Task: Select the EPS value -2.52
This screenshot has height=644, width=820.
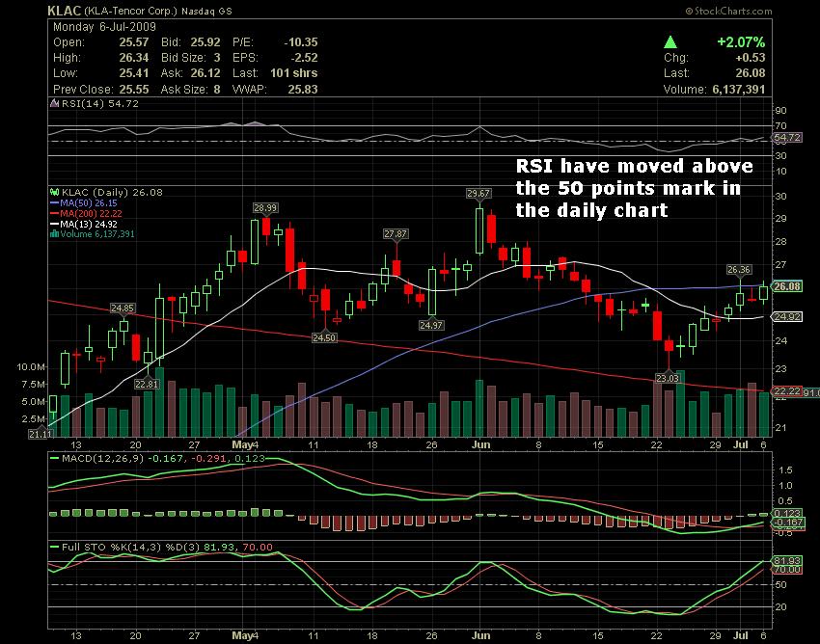Action: [304, 58]
